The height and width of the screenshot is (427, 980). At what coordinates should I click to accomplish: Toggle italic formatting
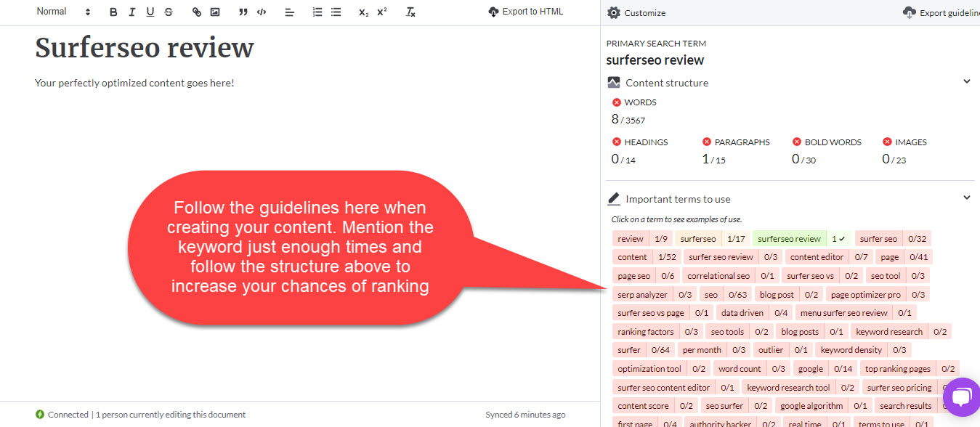coord(131,12)
